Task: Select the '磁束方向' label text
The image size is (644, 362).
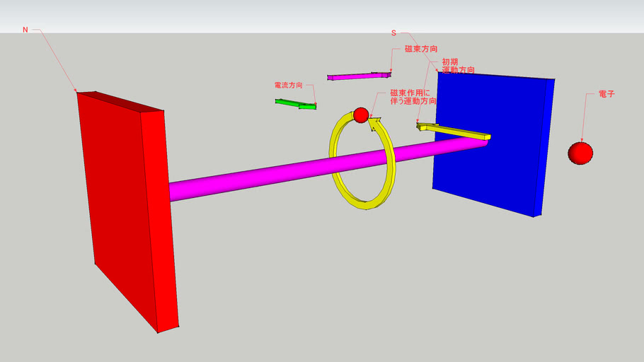Action: tap(420, 49)
